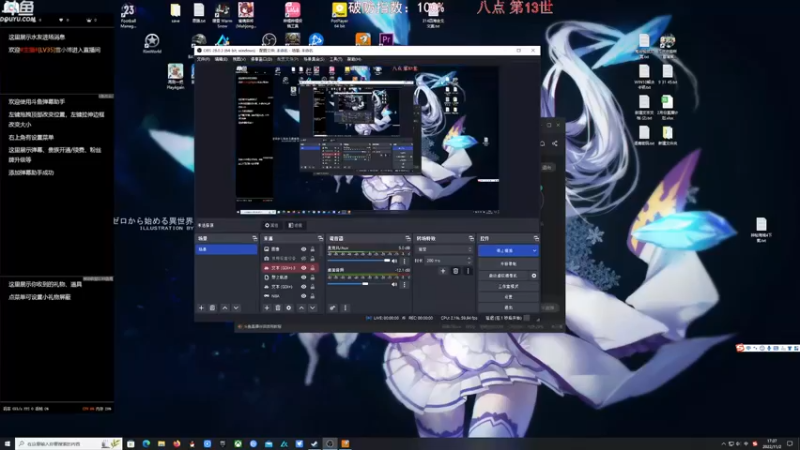Open Mic/Aux three-dot options menu
The width and height of the screenshot is (800, 450).
click(x=405, y=261)
